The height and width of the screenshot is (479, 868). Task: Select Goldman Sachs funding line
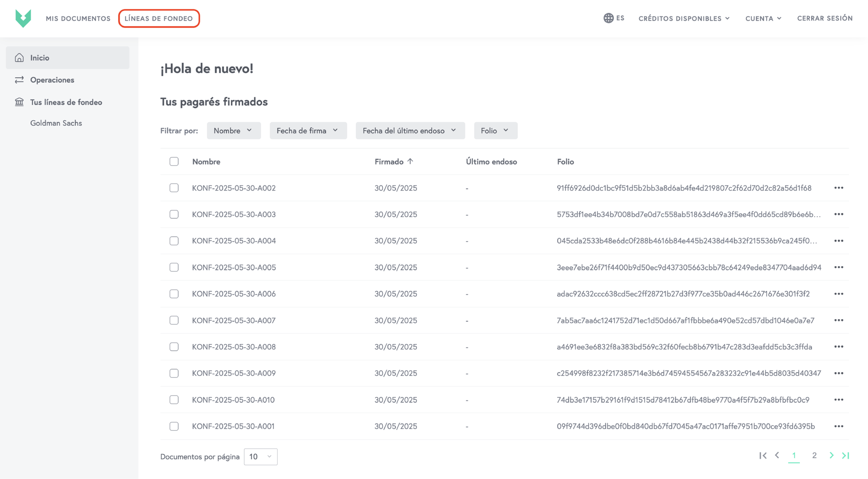coord(56,123)
